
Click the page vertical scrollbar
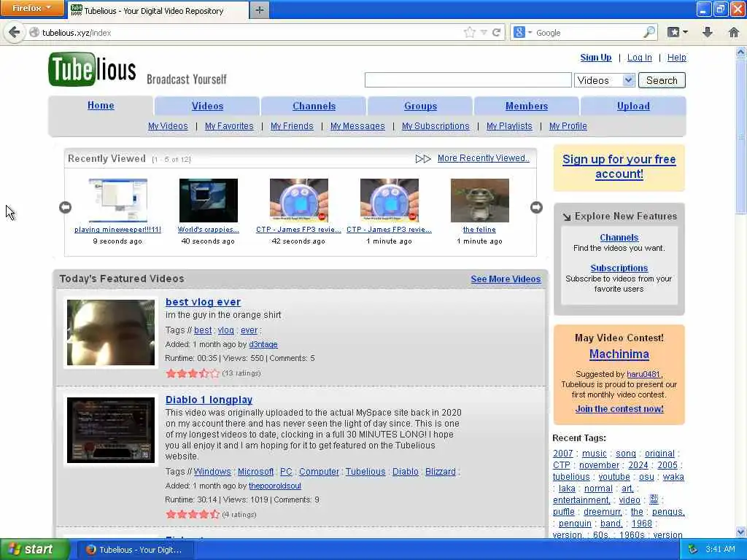(x=741, y=136)
